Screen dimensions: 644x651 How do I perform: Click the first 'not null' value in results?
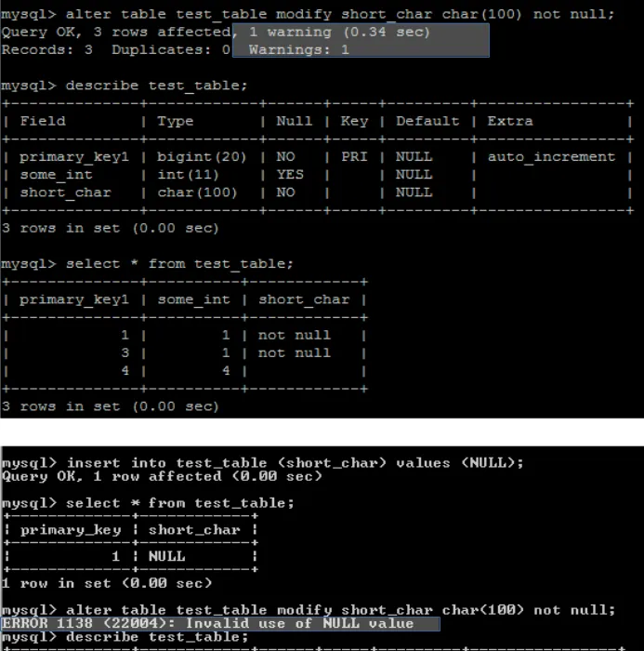click(295, 335)
